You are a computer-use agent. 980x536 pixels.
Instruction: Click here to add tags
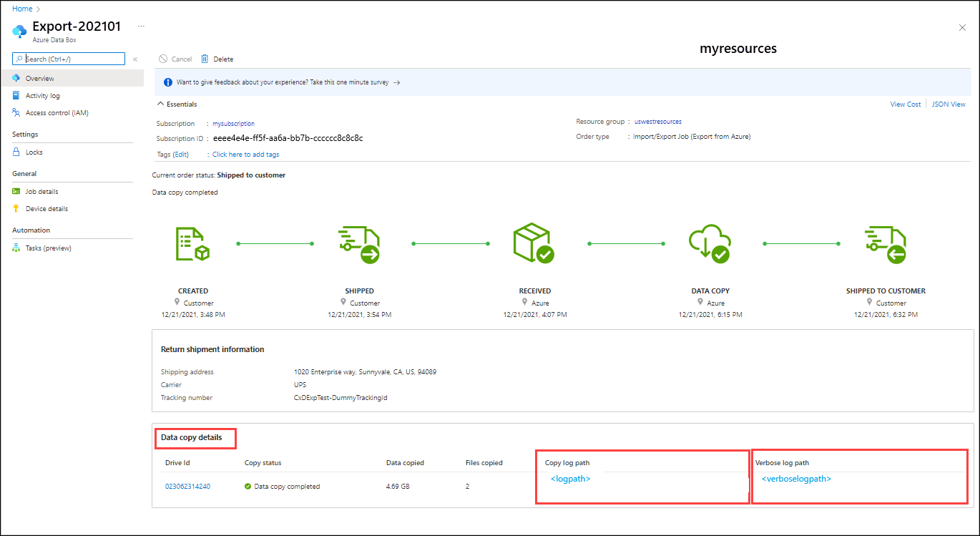[x=245, y=154]
